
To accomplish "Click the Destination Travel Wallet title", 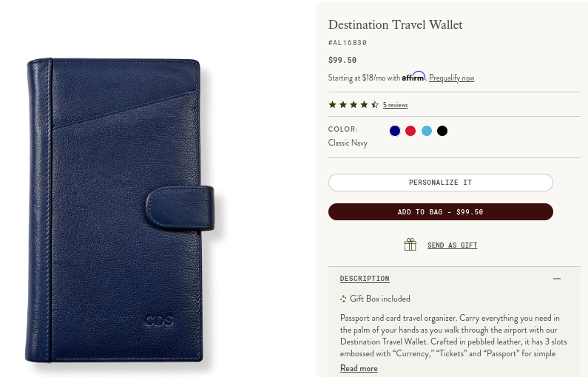I will [x=395, y=24].
